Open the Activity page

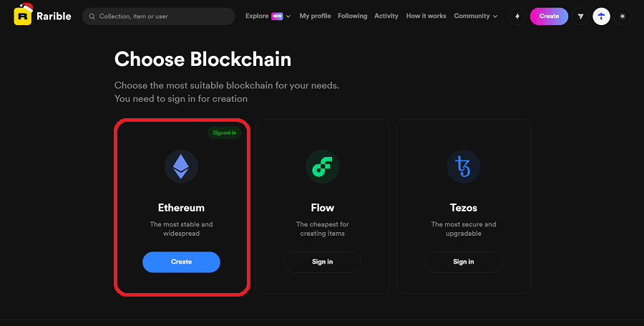(386, 16)
